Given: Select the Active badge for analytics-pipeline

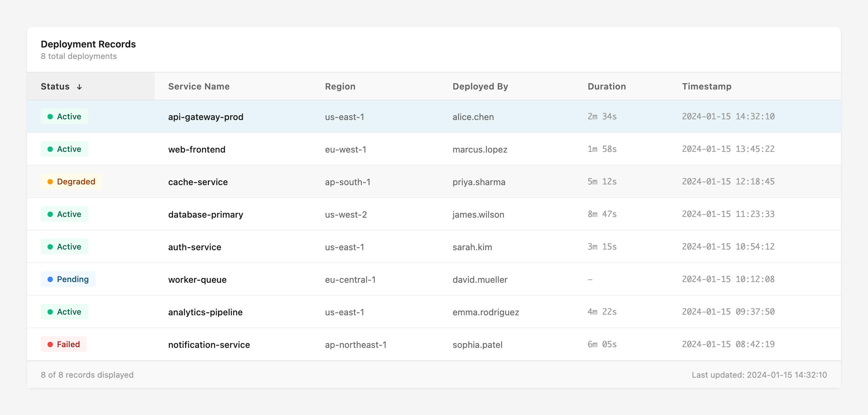Looking at the screenshot, I should [64, 312].
